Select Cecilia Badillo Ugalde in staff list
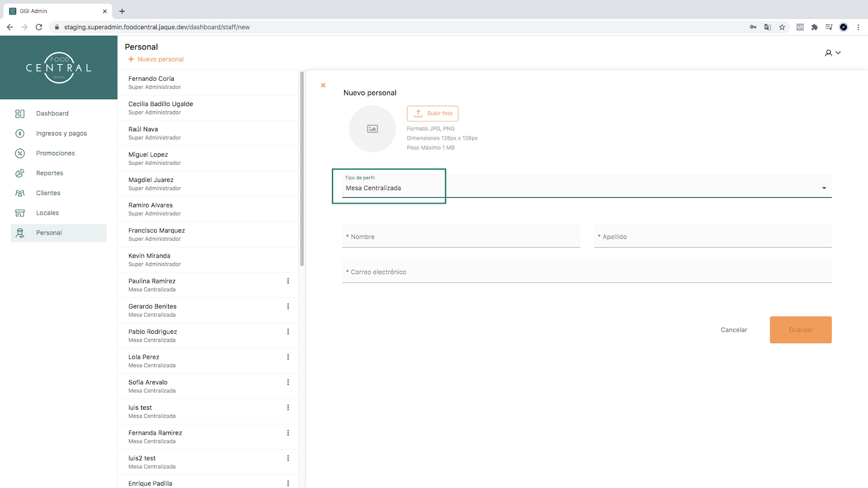The width and height of the screenshot is (868, 488). [208, 108]
